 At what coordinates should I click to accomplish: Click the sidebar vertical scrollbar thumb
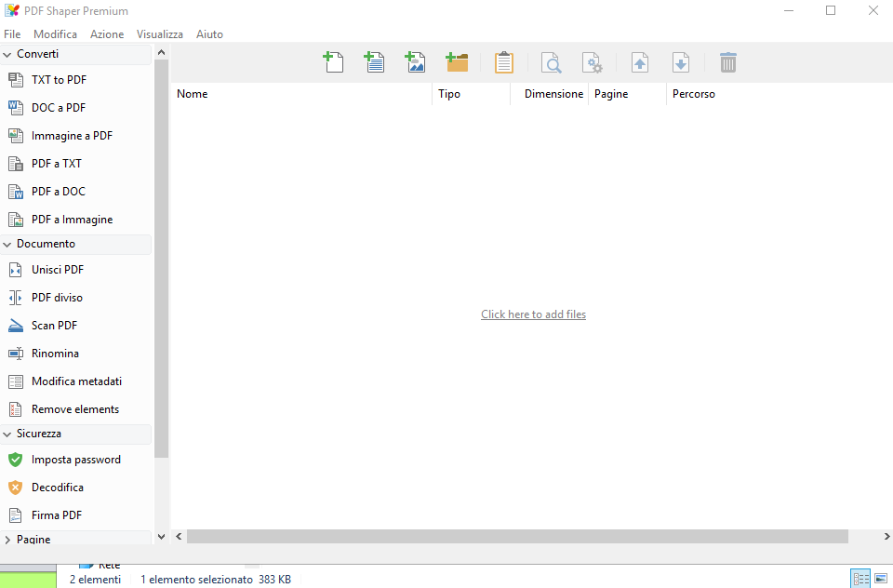coord(161,259)
